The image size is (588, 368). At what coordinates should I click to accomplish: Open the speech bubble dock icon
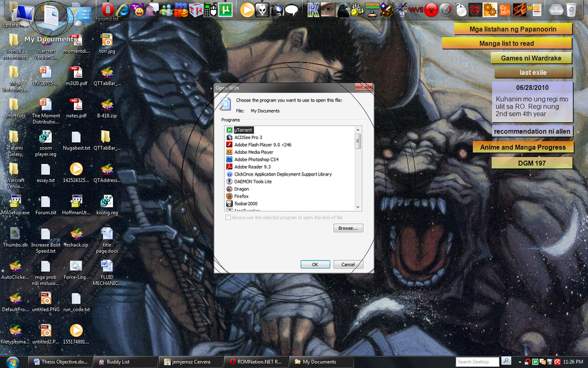tap(292, 10)
